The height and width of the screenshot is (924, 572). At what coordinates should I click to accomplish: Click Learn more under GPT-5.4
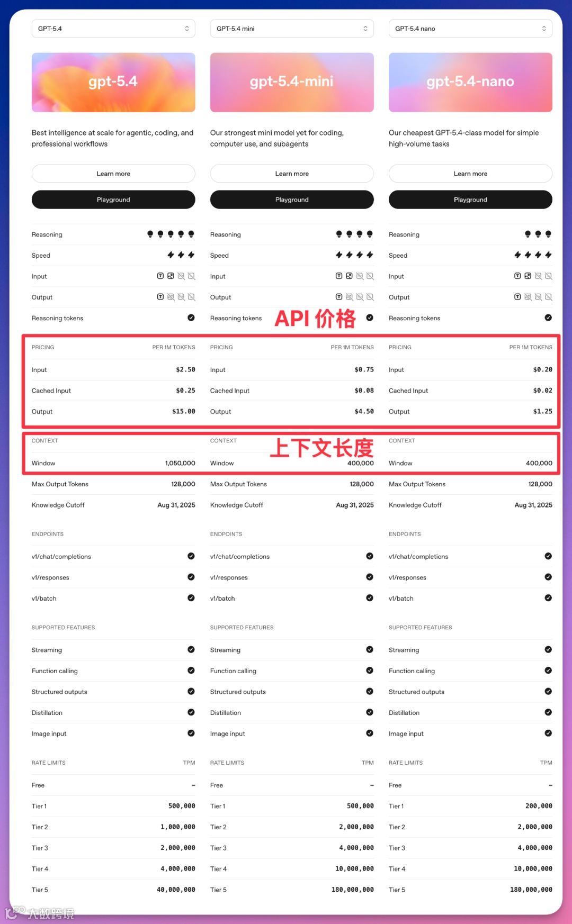point(113,174)
